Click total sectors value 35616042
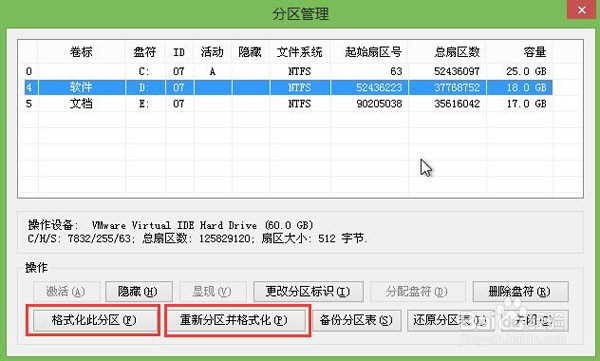The width and height of the screenshot is (600, 361). point(457,104)
